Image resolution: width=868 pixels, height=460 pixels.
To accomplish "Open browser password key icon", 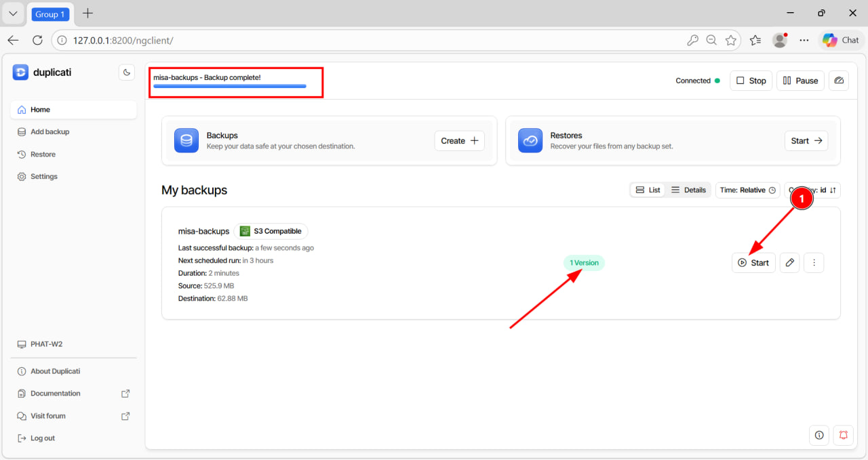I will [x=692, y=41].
